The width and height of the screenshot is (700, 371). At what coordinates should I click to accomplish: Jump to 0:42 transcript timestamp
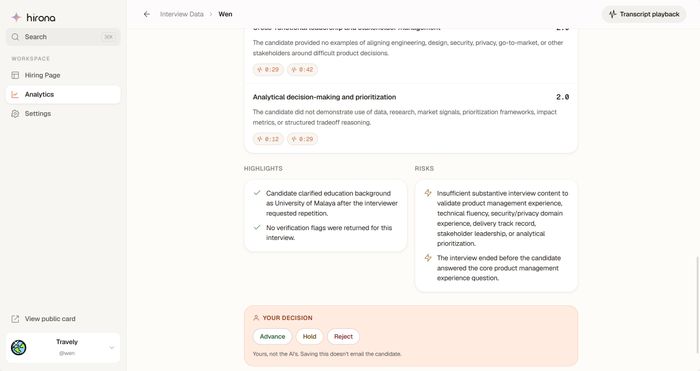302,70
